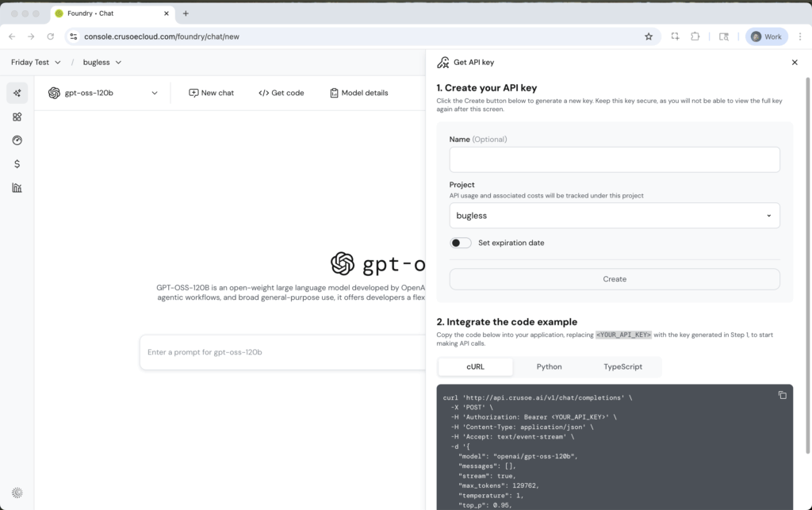View site information icon in address bar
Viewport: 812px width, 510px height.
pos(74,36)
